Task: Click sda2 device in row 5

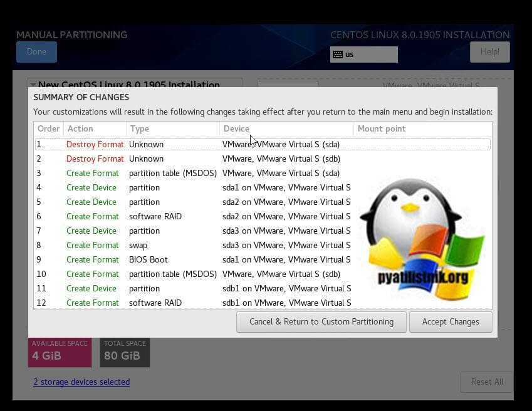Action: tap(286, 202)
